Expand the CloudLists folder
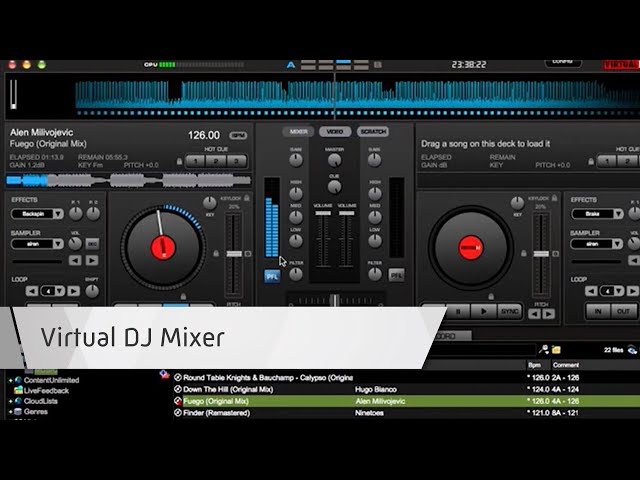 11,401
